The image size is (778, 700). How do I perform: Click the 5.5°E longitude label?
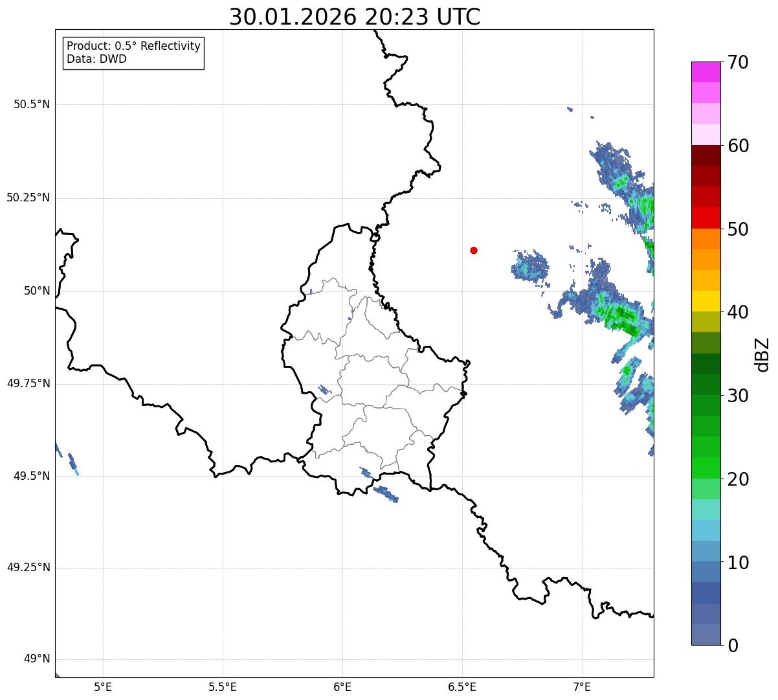pyautogui.click(x=223, y=687)
